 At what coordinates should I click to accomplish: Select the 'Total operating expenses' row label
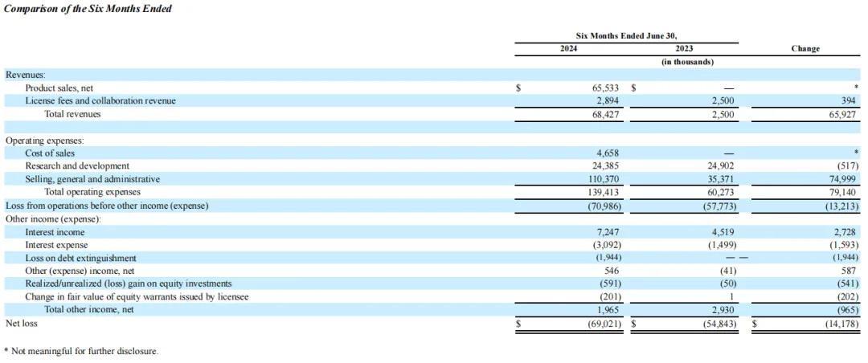tap(92, 192)
